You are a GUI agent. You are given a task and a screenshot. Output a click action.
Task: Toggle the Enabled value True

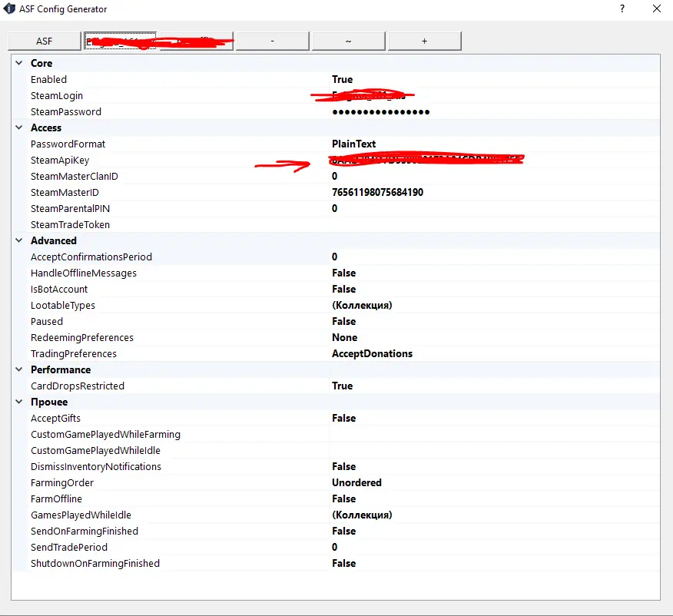point(342,79)
